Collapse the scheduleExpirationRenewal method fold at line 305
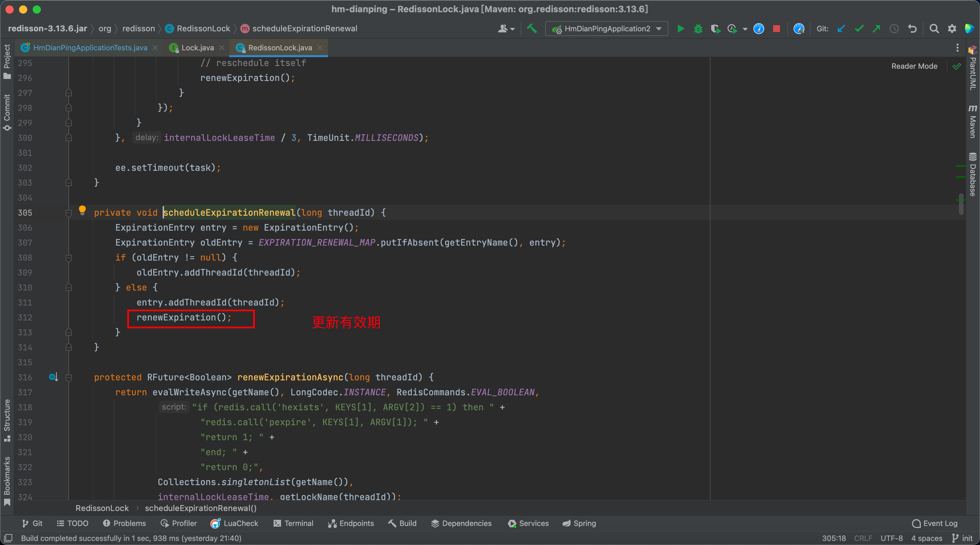The width and height of the screenshot is (980, 545). click(69, 213)
